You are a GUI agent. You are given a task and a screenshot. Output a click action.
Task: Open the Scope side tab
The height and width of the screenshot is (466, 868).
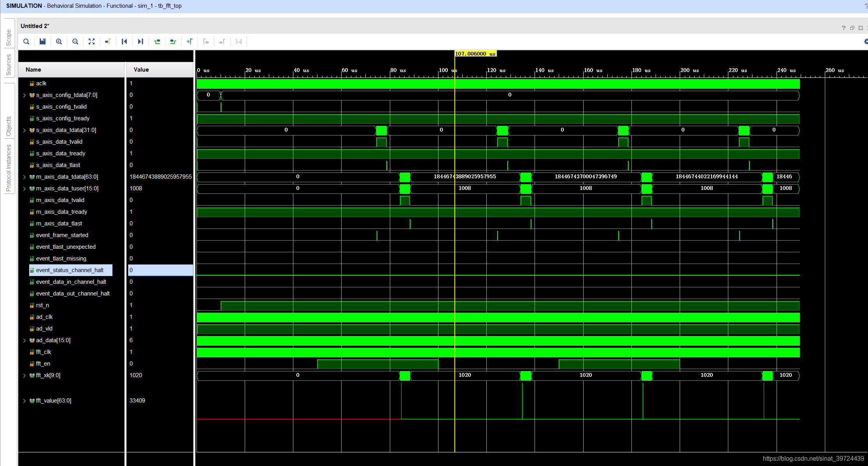tap(9, 38)
